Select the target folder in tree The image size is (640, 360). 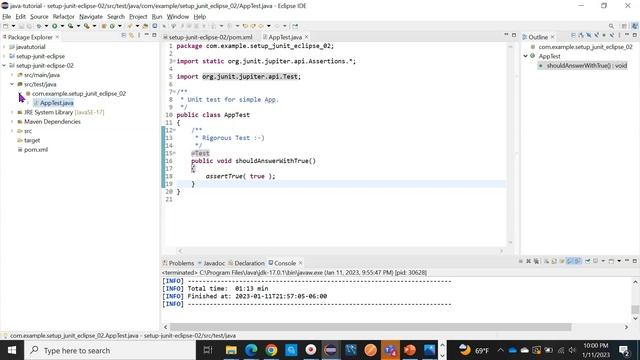click(32, 140)
